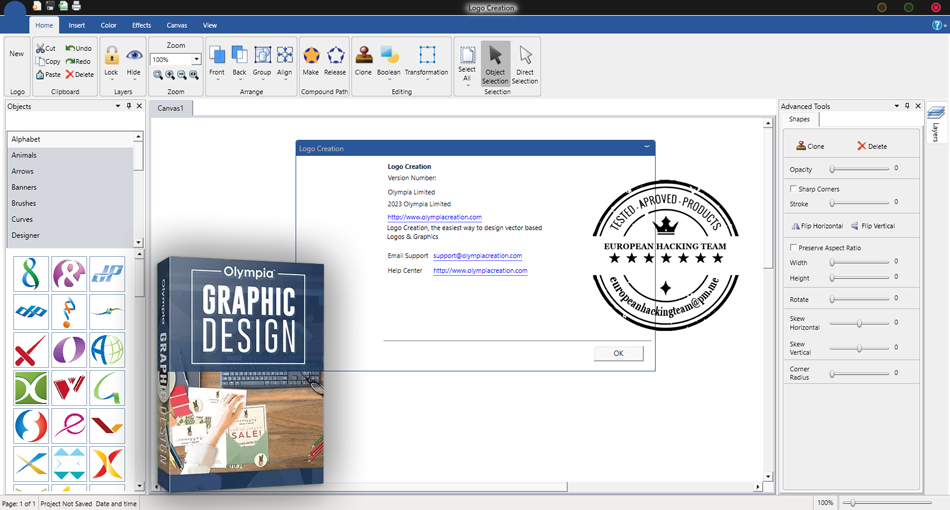Image resolution: width=950 pixels, height=510 pixels.
Task: Adjust the Stroke slider
Action: [859, 203]
